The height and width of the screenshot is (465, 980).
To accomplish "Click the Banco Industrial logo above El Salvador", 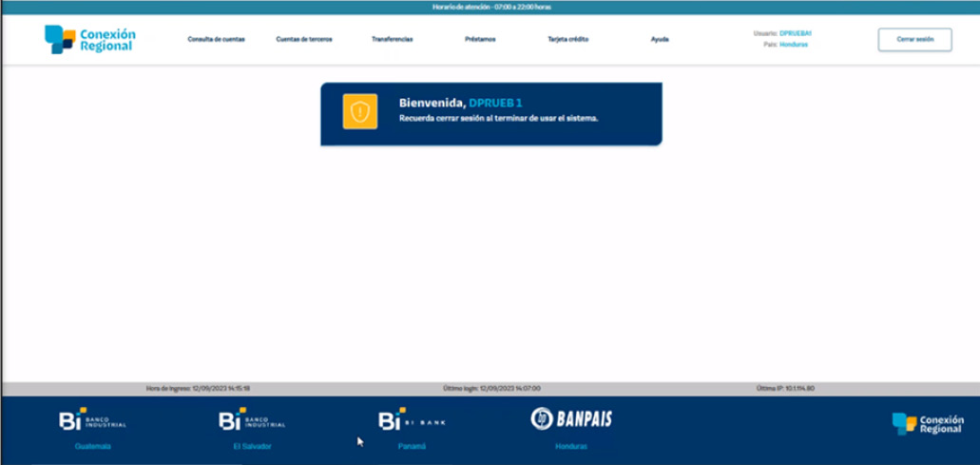I will 252,420.
